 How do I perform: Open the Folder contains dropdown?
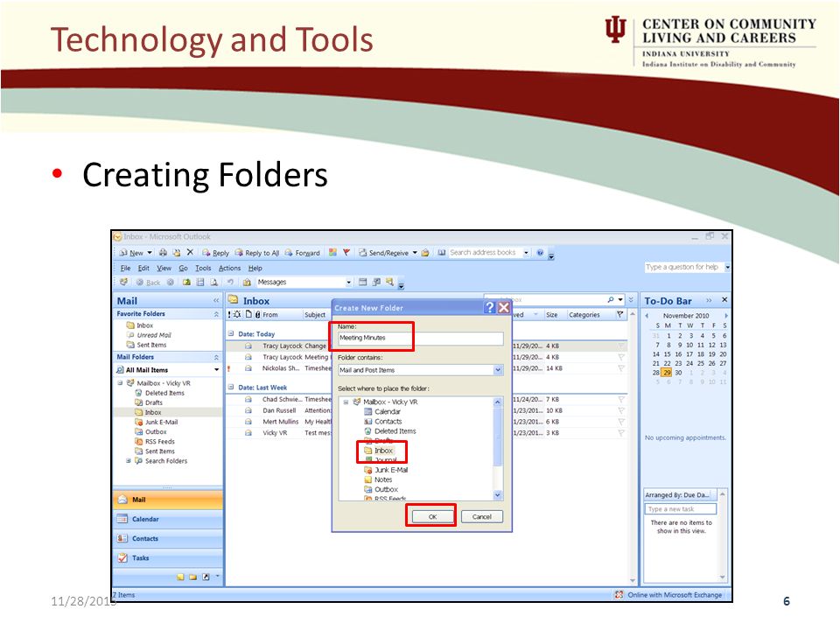point(498,370)
